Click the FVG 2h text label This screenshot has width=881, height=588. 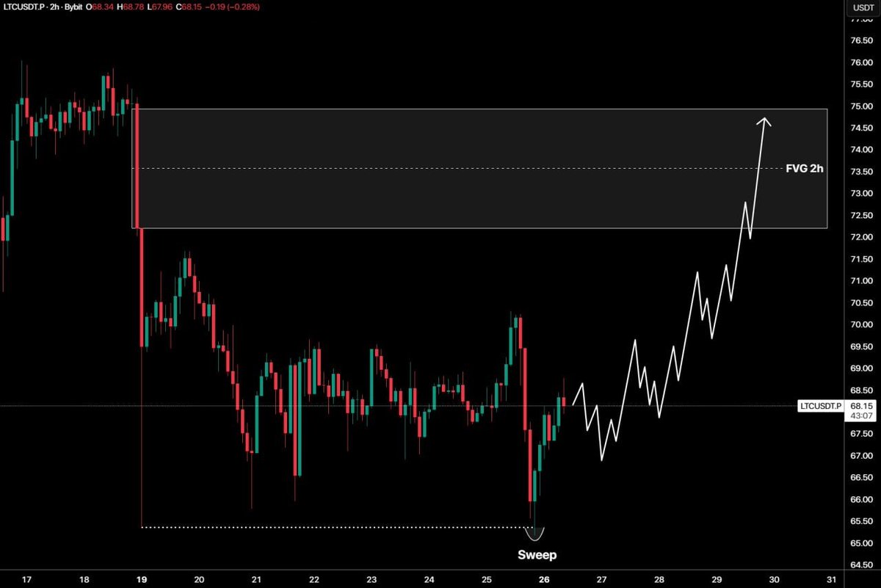click(805, 168)
